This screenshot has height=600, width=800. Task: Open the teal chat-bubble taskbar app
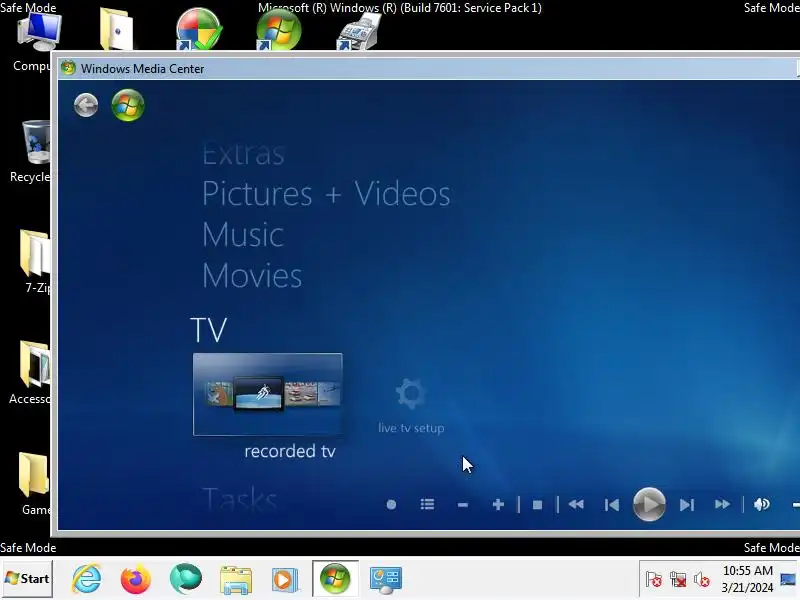(186, 579)
